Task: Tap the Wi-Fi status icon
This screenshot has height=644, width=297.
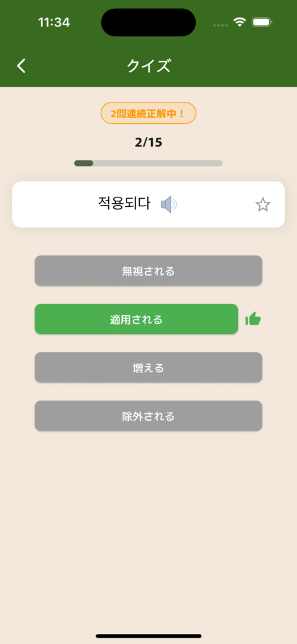Action: (x=240, y=22)
